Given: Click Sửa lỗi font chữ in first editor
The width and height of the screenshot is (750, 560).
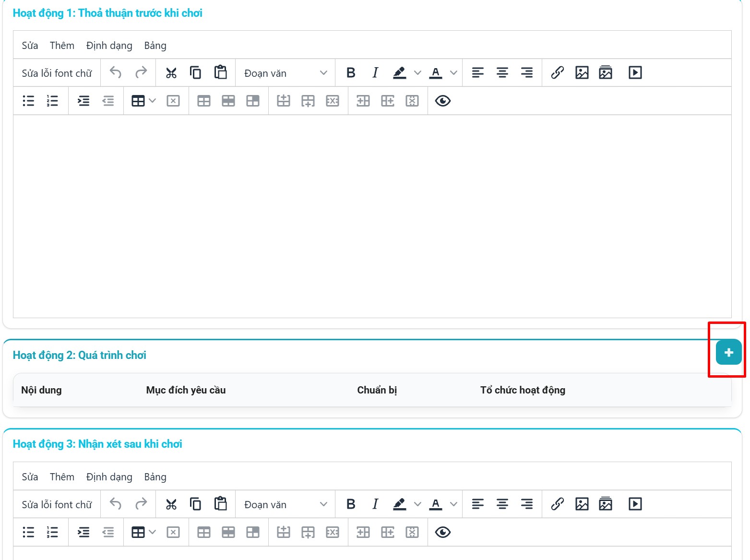Looking at the screenshot, I should 57,73.
